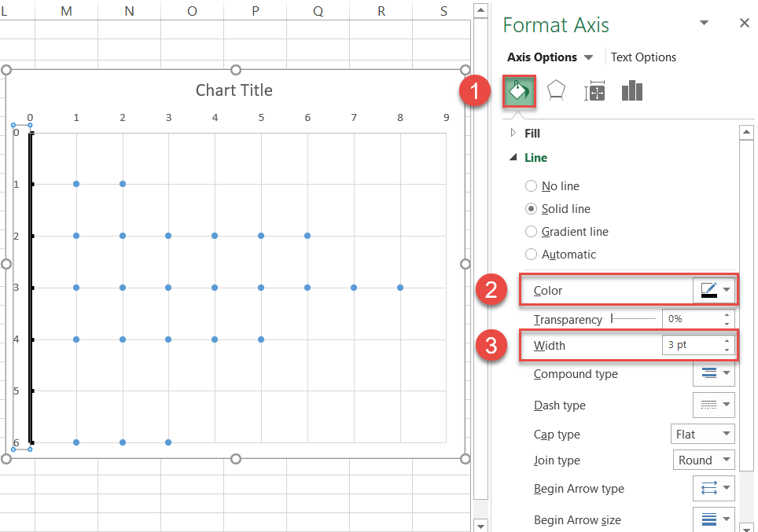Open the Axis Options dropdown menu
The image size is (758, 532).
(x=588, y=57)
